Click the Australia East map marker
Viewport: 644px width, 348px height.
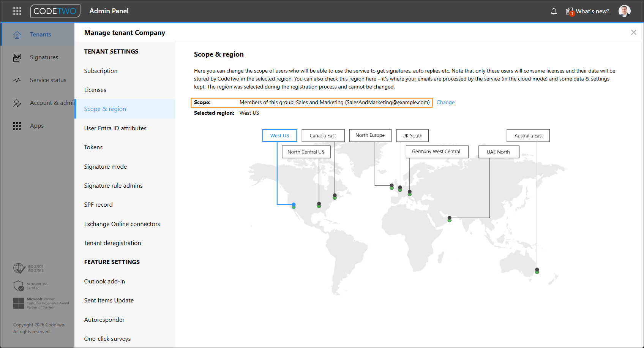pyautogui.click(x=537, y=270)
